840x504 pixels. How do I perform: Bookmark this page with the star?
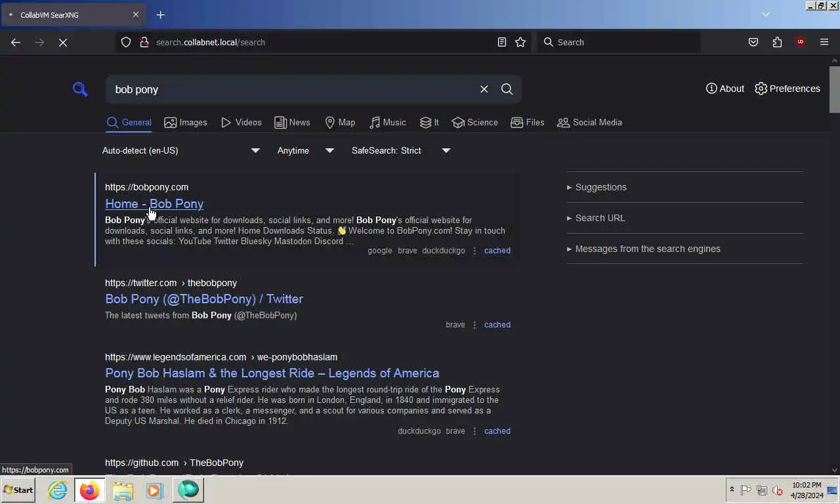[520, 42]
